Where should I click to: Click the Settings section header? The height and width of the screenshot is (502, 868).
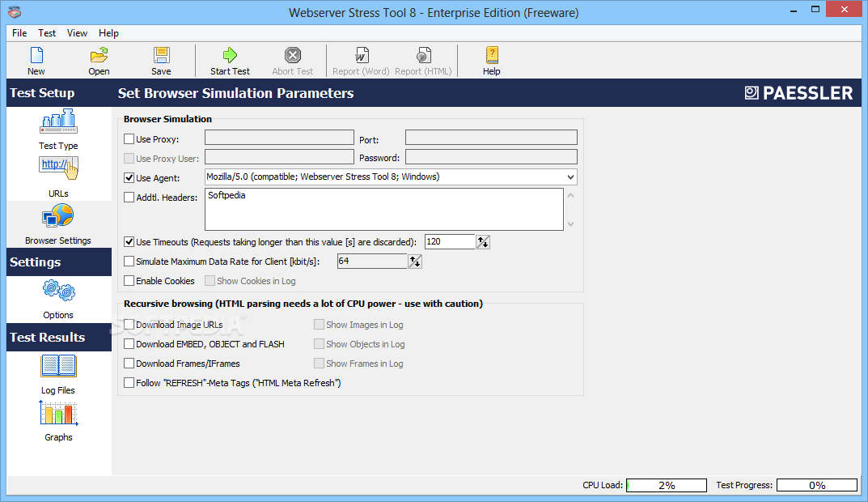click(x=59, y=262)
